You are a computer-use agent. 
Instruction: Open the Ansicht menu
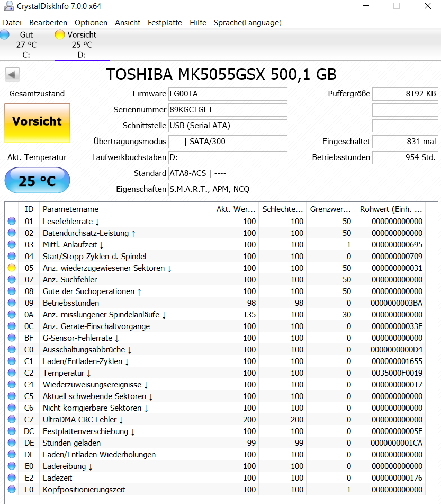point(128,23)
